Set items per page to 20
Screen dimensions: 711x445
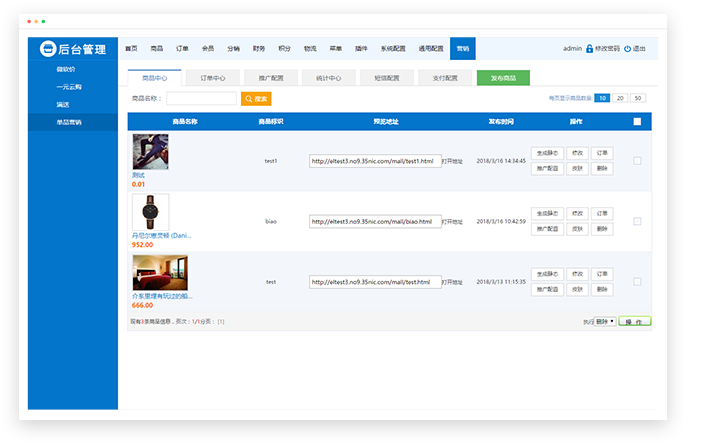click(620, 98)
